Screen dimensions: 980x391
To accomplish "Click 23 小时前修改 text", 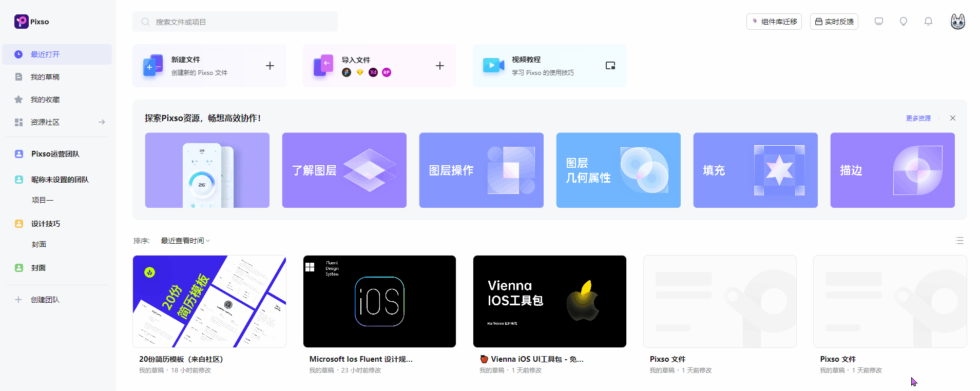I will coord(361,370).
